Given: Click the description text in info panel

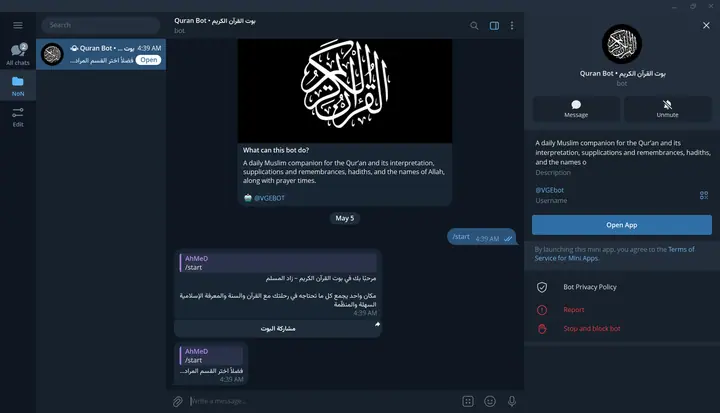Looking at the screenshot, I should (x=623, y=153).
